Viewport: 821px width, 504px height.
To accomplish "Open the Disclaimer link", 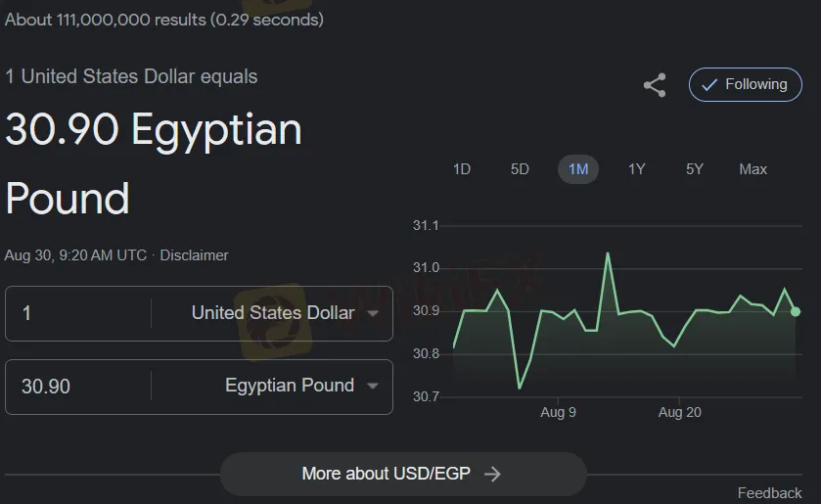I will tap(194, 255).
